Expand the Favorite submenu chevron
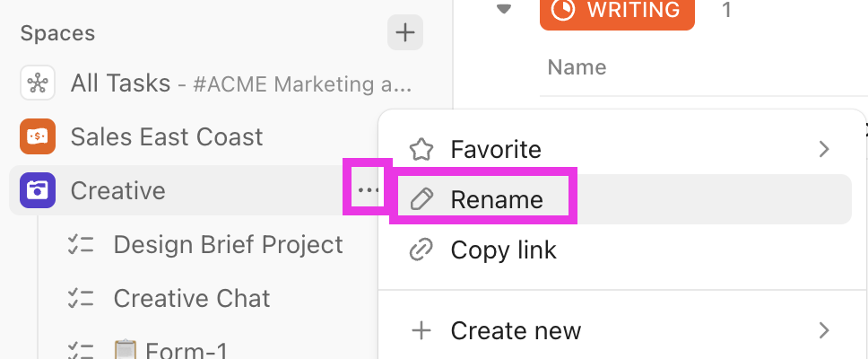The width and height of the screenshot is (868, 359). (x=824, y=149)
